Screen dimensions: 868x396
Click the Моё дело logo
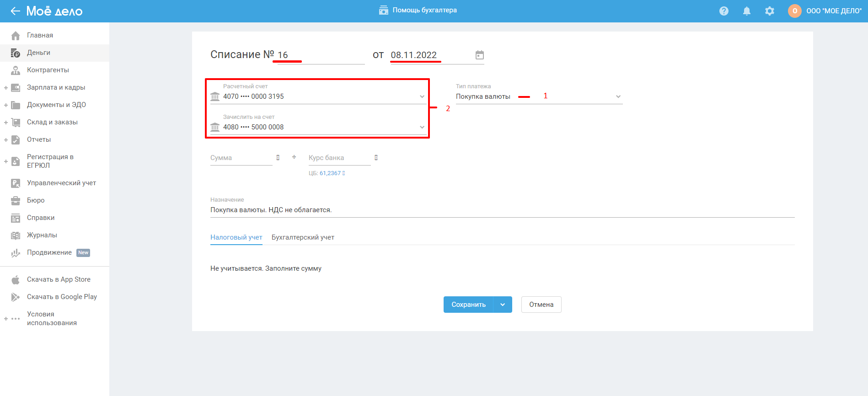[54, 11]
